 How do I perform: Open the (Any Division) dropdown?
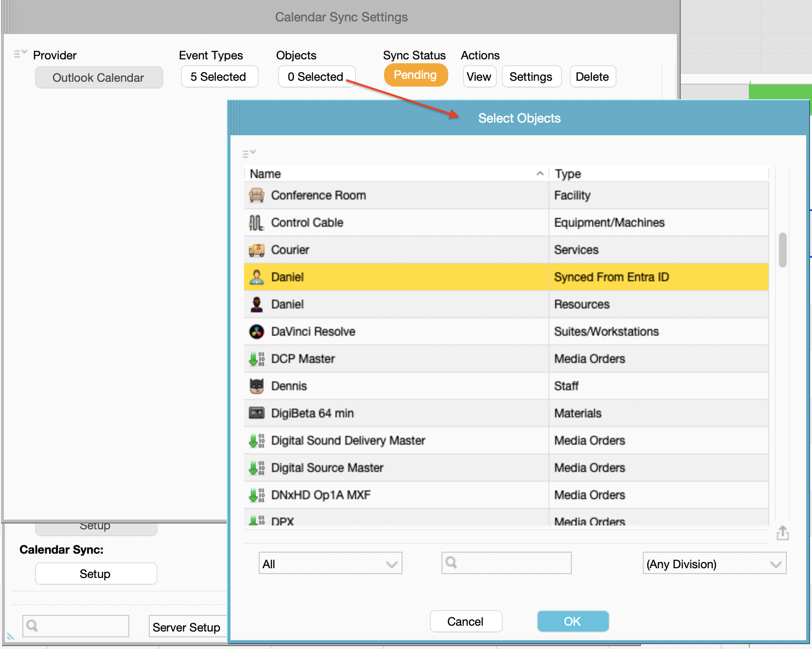[714, 563]
